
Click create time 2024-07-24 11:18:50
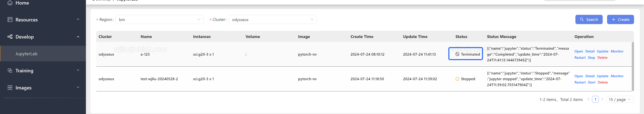click(x=367, y=79)
